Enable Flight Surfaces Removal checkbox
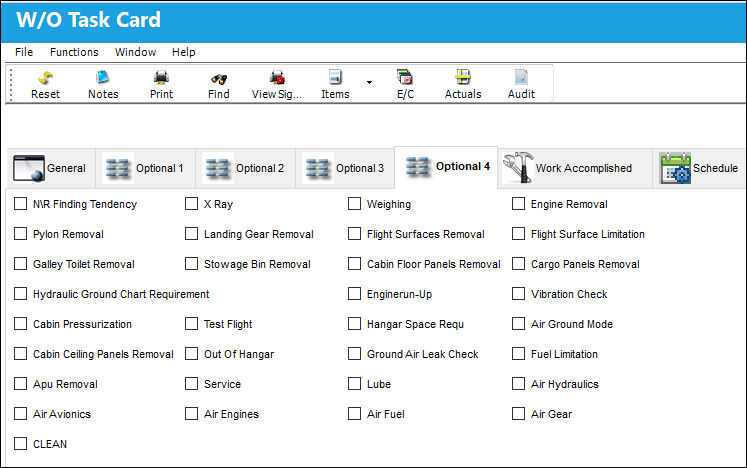This screenshot has height=468, width=747. [x=354, y=234]
